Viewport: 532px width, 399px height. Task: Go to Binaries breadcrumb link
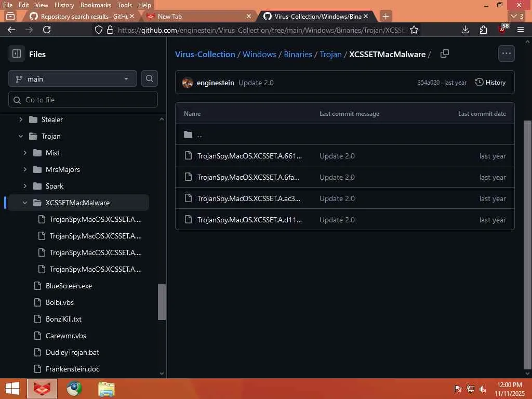point(298,54)
